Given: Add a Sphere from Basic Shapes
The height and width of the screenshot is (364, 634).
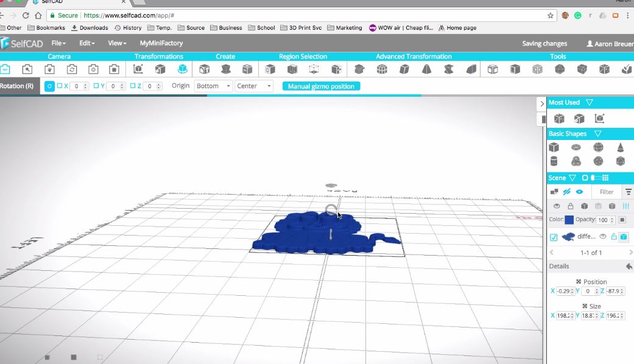Looking at the screenshot, I should click(x=598, y=147).
